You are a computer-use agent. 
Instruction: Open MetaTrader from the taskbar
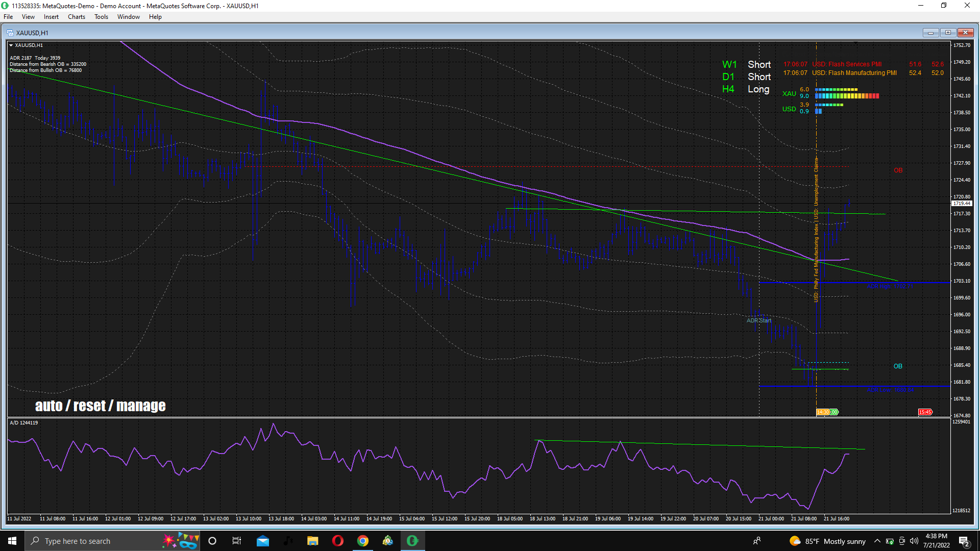pos(412,541)
